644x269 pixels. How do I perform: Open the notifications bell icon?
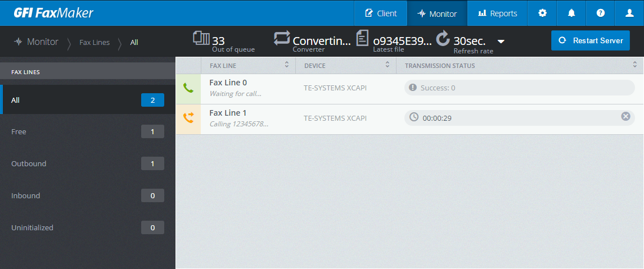(571, 13)
